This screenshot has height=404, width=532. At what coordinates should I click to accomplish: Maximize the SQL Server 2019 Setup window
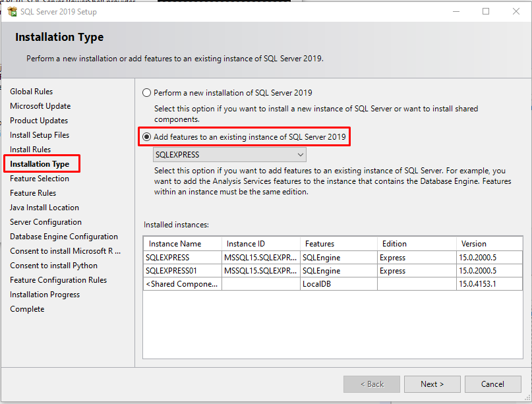(486, 11)
